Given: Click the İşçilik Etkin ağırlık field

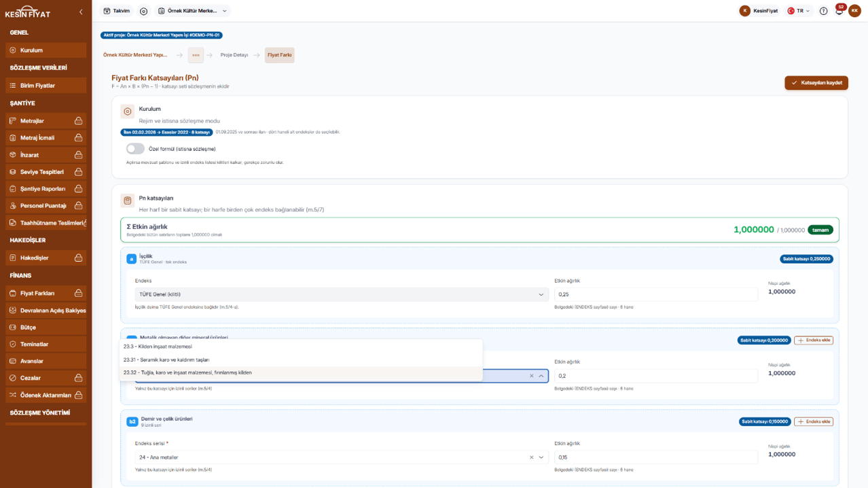Looking at the screenshot, I should pos(656,294).
